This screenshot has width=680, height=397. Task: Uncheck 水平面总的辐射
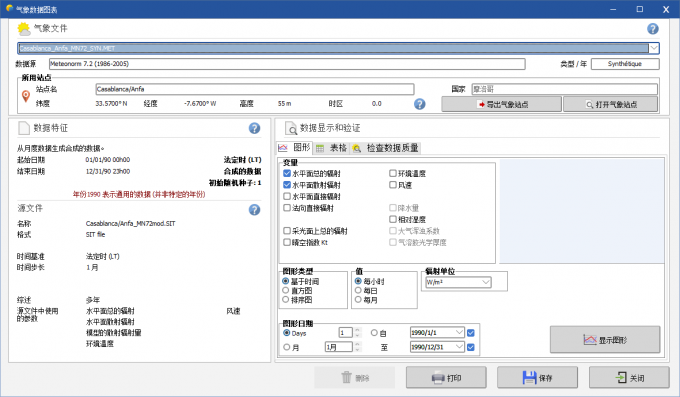(x=287, y=174)
